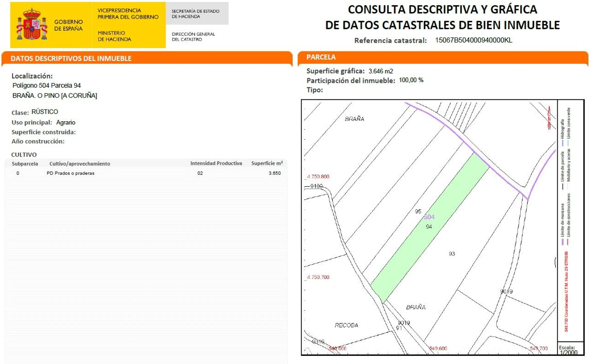The image size is (592, 364).
Task: Click the RECOBA place name on map
Action: click(x=346, y=325)
